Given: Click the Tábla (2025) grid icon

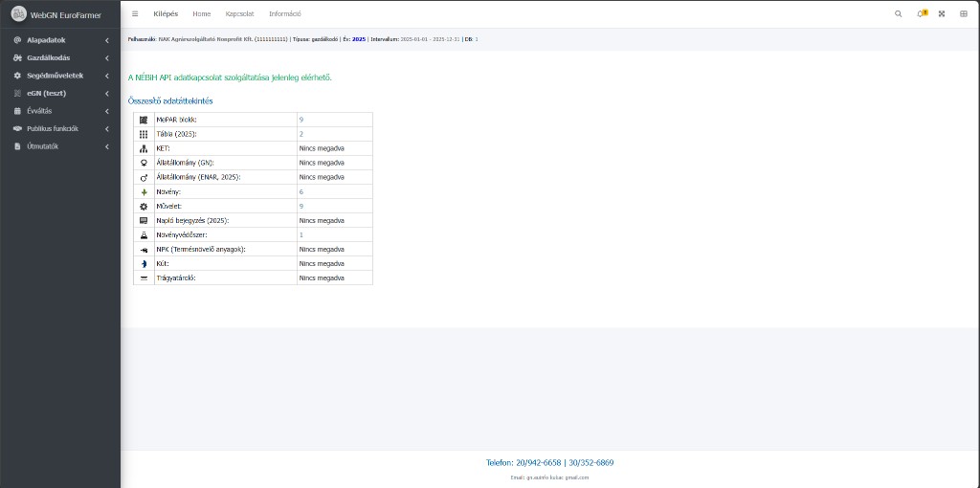Looking at the screenshot, I should point(144,134).
